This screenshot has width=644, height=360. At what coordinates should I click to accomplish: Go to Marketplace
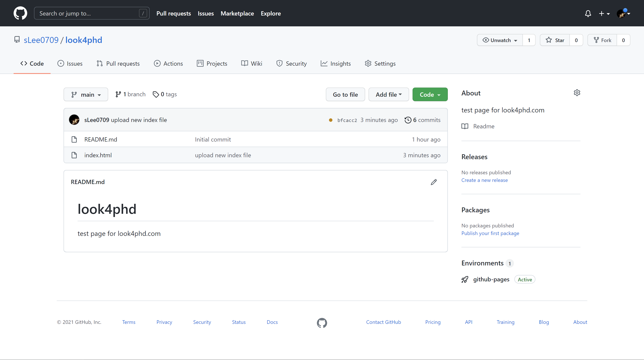coord(237,14)
